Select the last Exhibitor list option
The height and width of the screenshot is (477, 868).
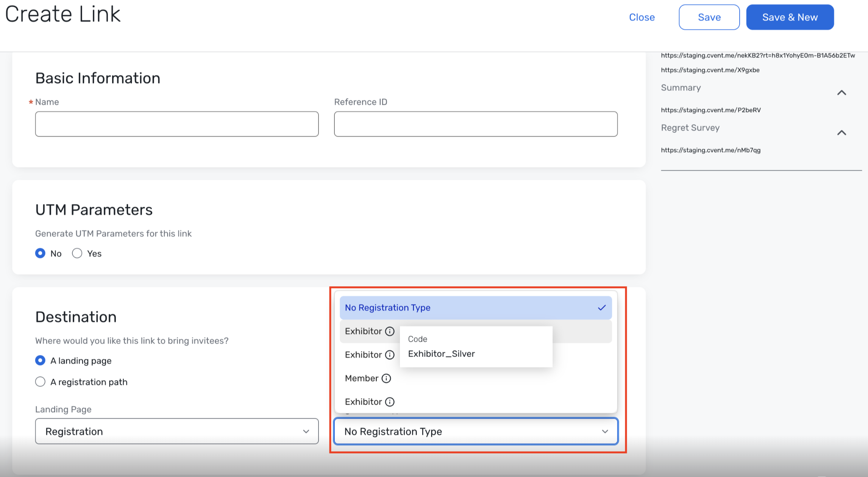pos(363,402)
